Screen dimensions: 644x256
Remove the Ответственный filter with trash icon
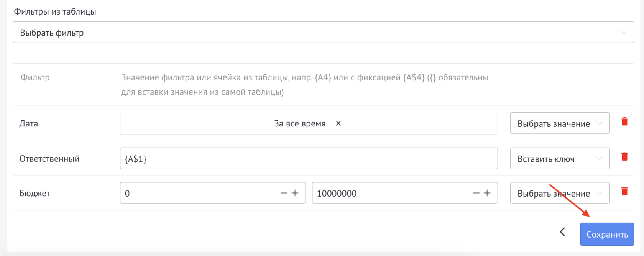624,156
